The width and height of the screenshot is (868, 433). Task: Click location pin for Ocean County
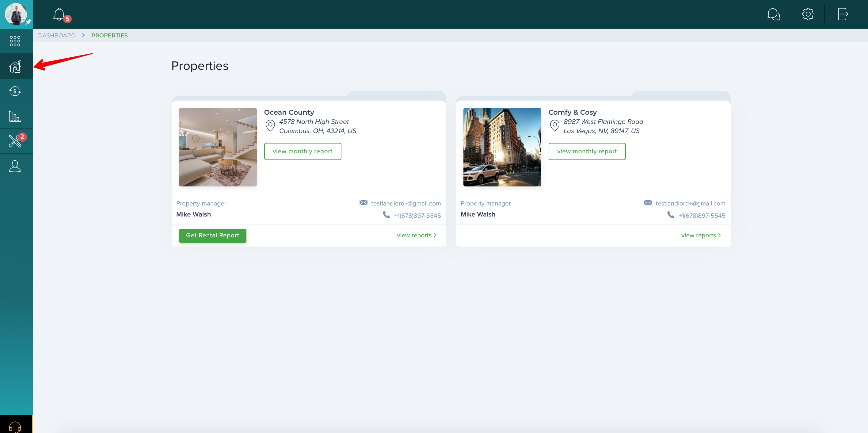[x=270, y=125]
